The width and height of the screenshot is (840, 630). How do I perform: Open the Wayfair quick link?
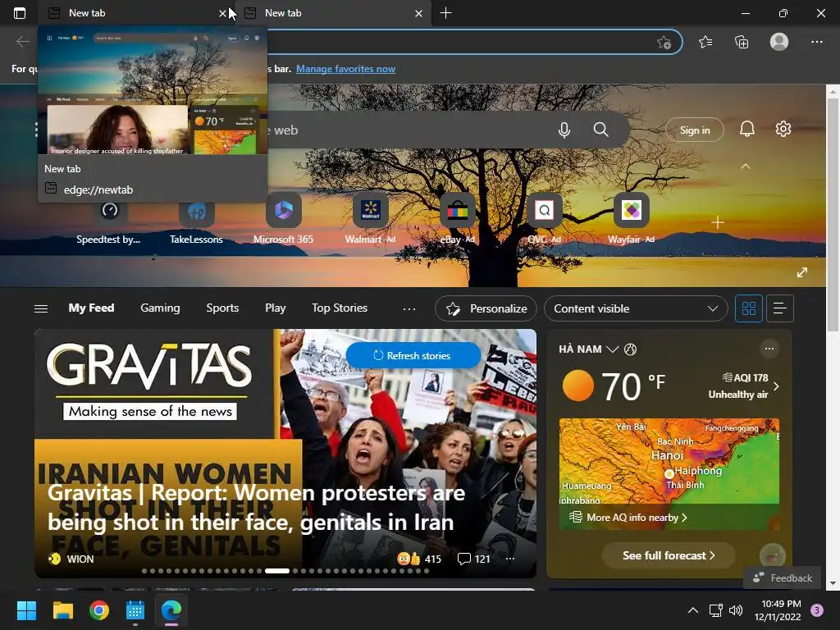(631, 210)
